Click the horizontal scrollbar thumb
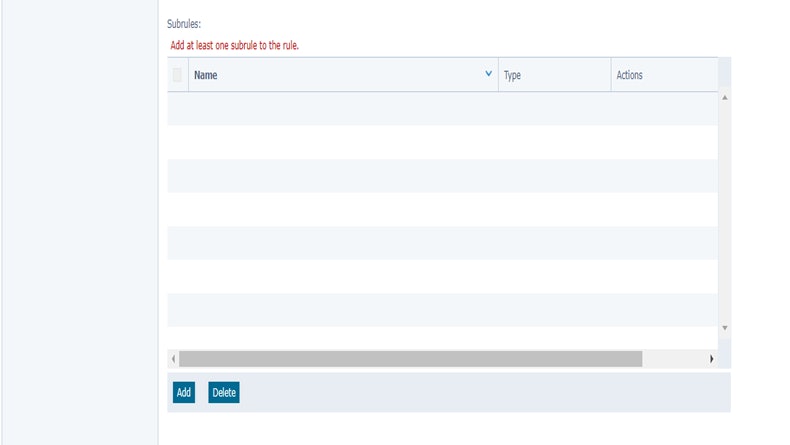Screen dimensions: 790x445 (x=410, y=358)
